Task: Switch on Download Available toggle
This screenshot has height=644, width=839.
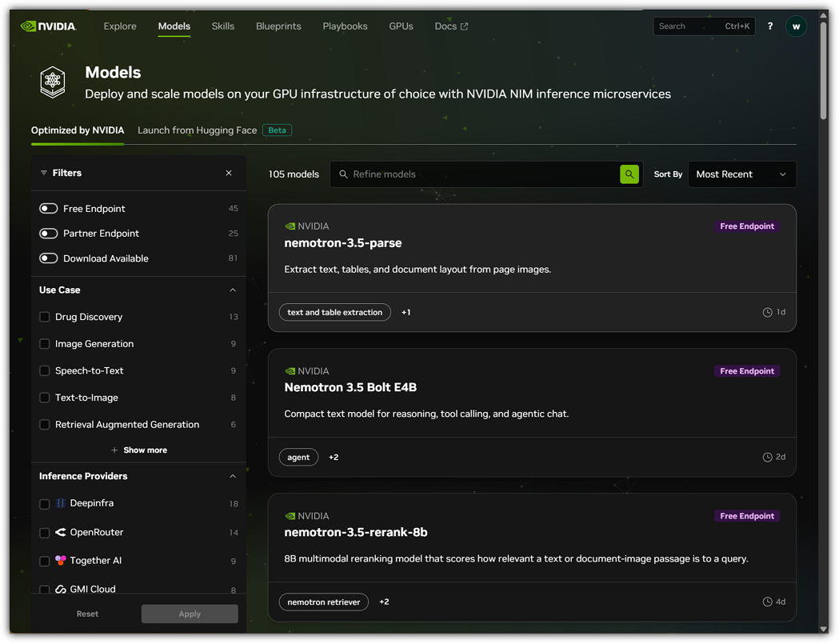Action: pyautogui.click(x=49, y=258)
